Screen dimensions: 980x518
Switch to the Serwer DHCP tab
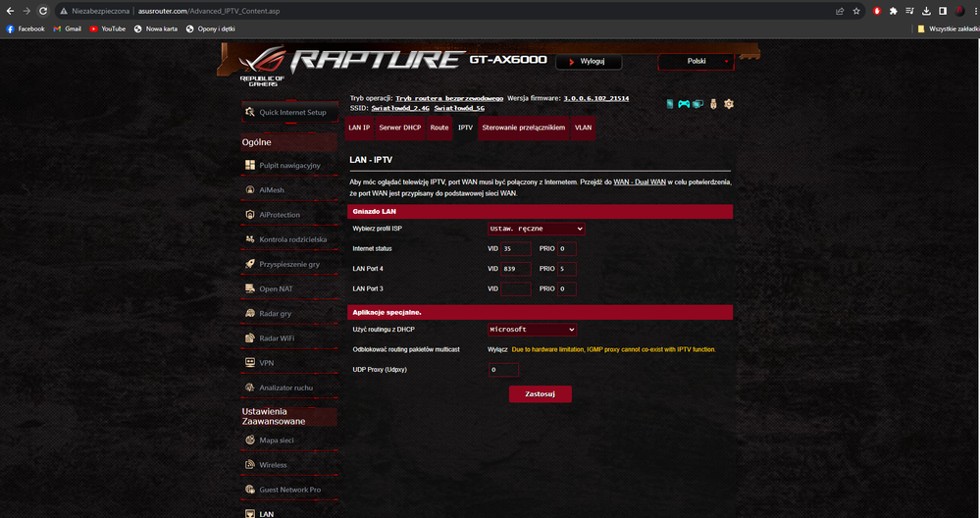pos(400,128)
